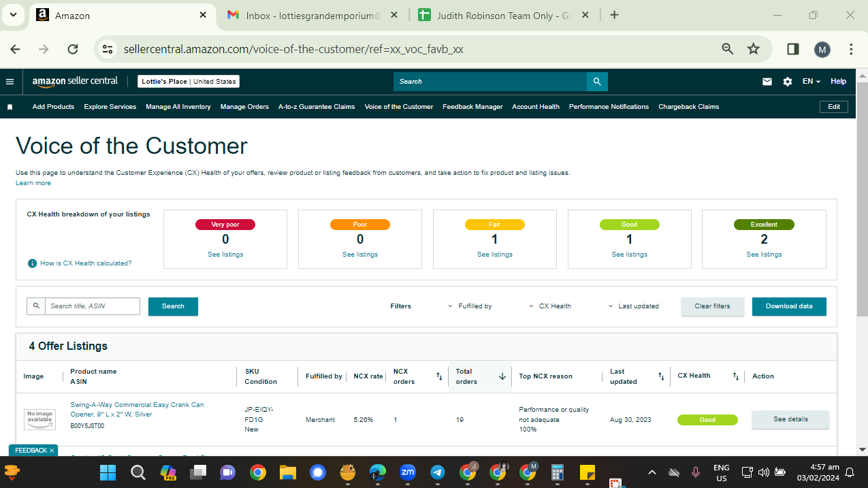
Task: Open the EN language dropdown
Action: tap(811, 82)
